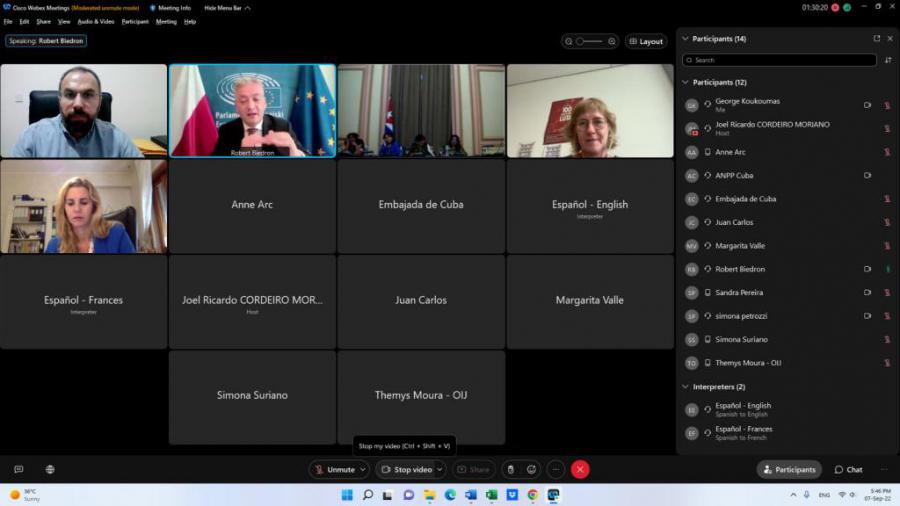This screenshot has height=506, width=900.
Task: Pop out the Participants panel
Action: 877,39
